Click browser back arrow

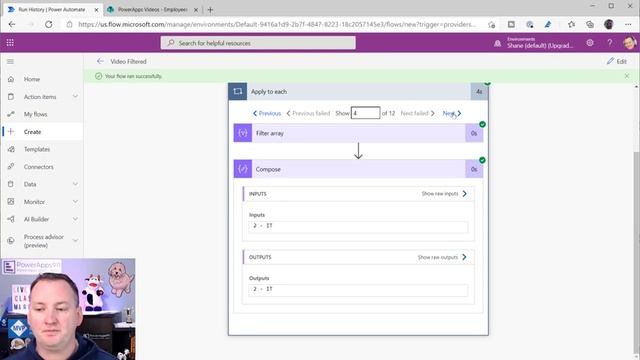(12, 24)
